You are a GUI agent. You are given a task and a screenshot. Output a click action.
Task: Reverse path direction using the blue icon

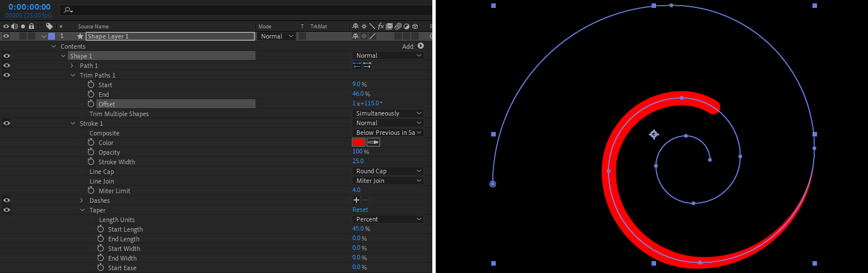point(357,66)
